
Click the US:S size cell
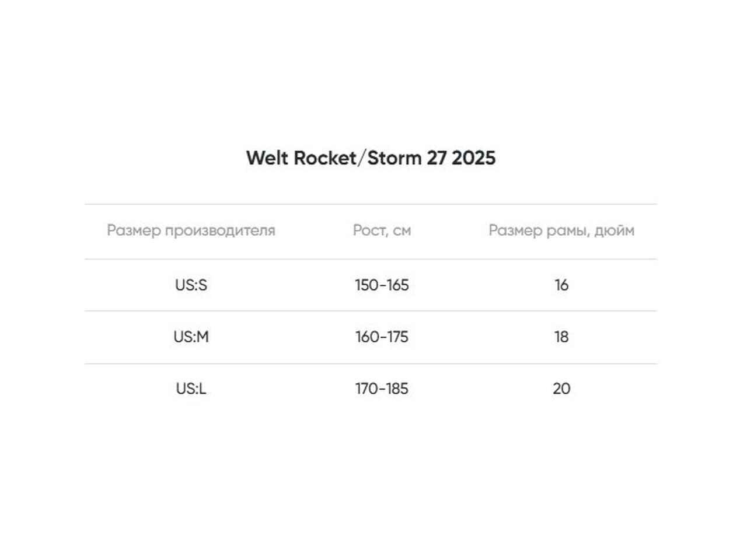(191, 285)
